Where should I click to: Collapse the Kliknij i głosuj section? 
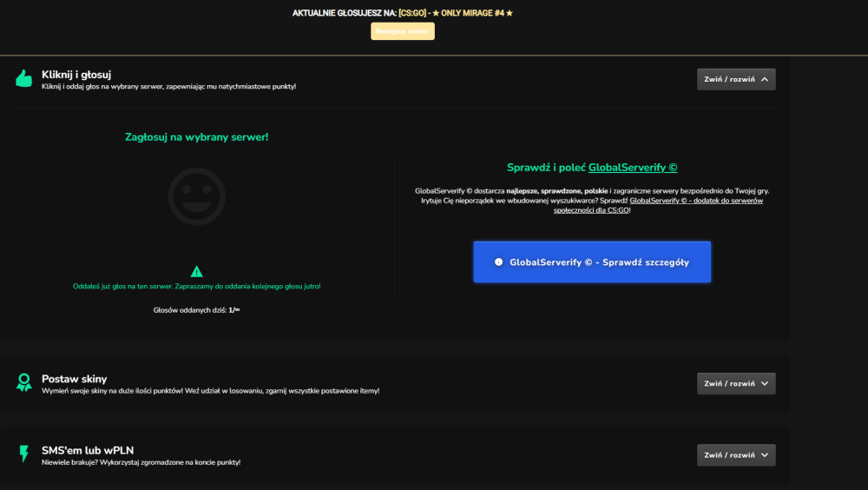click(736, 79)
